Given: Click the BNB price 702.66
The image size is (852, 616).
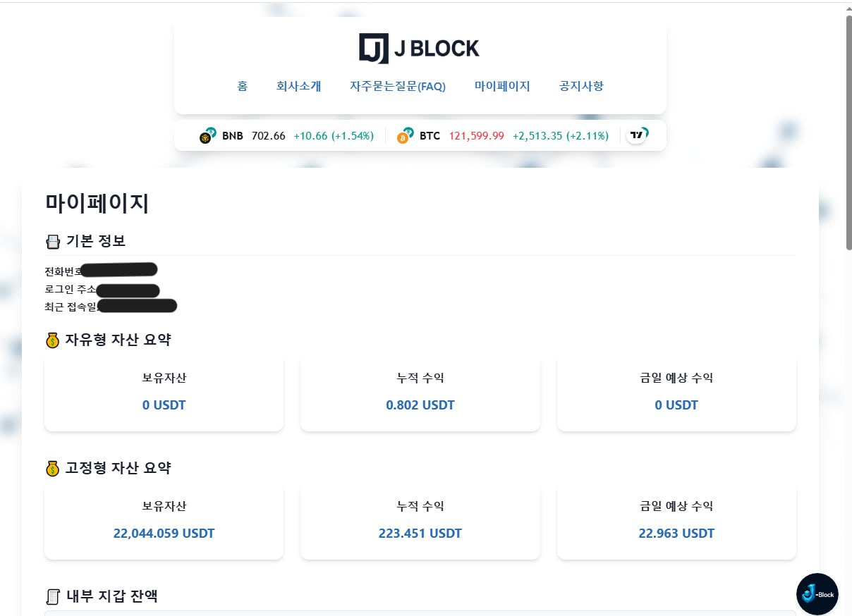Looking at the screenshot, I should pos(269,136).
